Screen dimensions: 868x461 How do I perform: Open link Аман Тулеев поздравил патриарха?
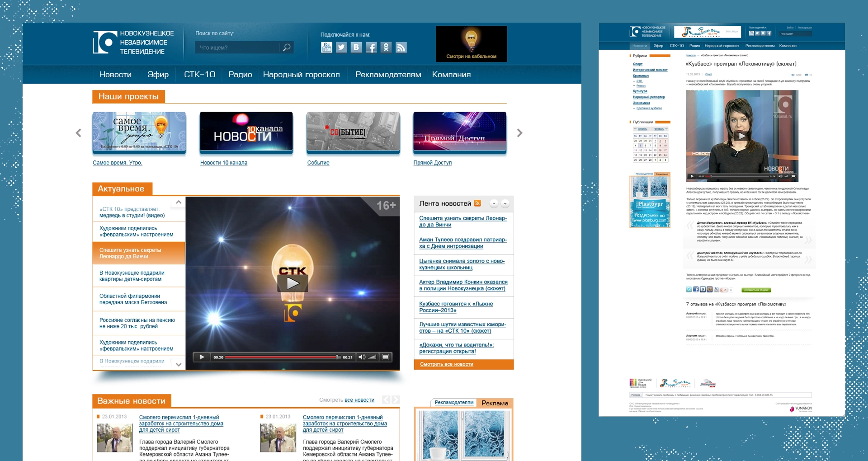[463, 243]
